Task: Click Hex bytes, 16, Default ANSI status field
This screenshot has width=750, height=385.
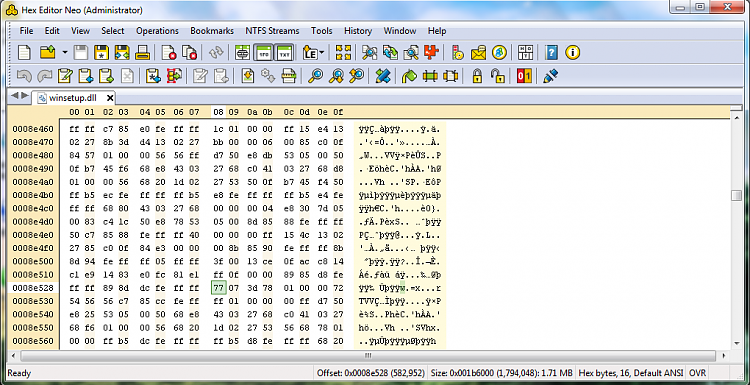Action: tap(631, 373)
